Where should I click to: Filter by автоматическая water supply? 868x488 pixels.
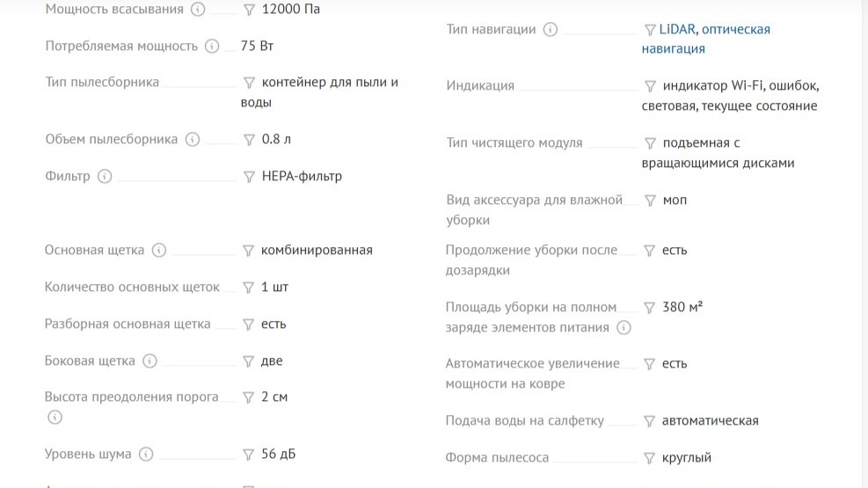[x=650, y=421]
